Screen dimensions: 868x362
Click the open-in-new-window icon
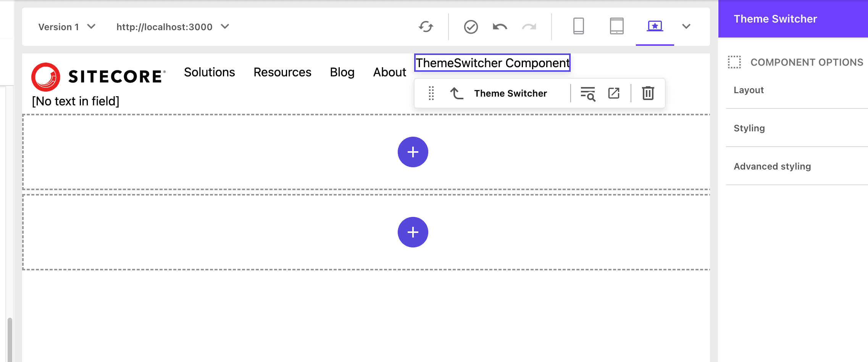tap(614, 93)
